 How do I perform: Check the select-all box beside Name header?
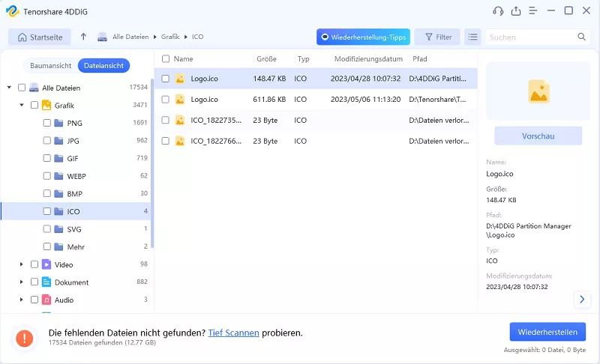pyautogui.click(x=166, y=59)
